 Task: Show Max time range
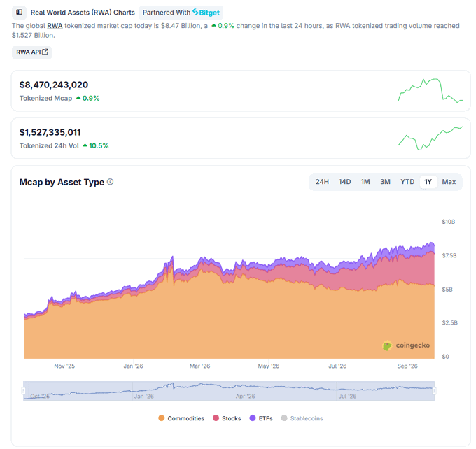pyautogui.click(x=449, y=182)
